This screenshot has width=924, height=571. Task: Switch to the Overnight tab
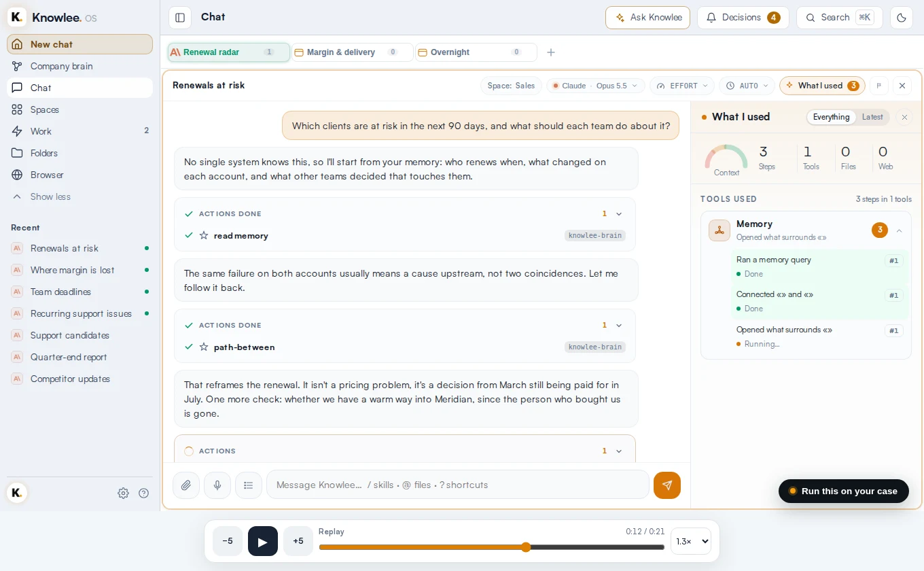[476, 52]
